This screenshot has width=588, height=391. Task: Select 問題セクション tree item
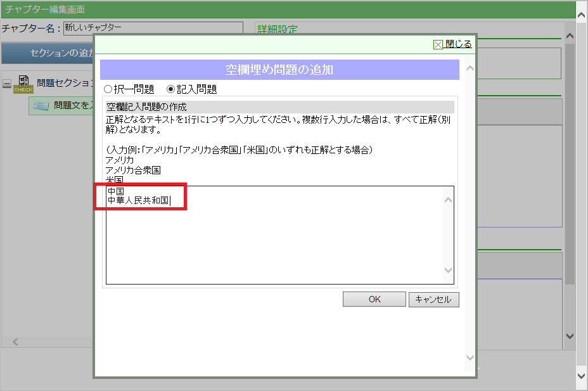[65, 83]
